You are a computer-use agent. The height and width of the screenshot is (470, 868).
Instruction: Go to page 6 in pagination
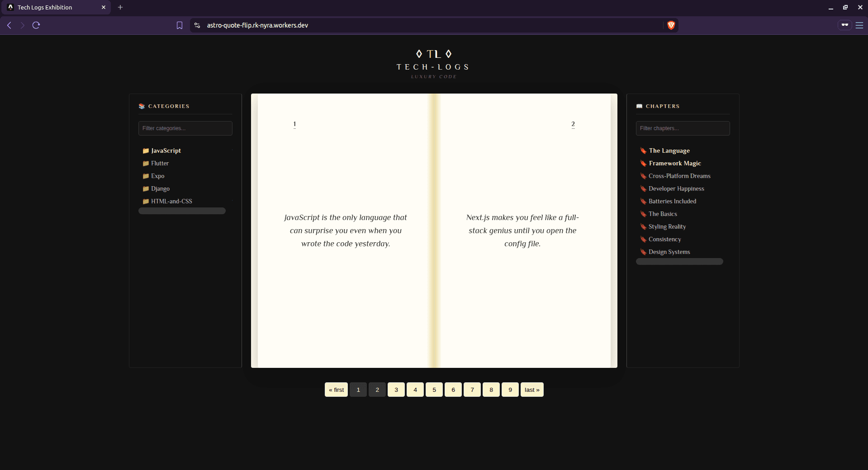[x=453, y=390]
